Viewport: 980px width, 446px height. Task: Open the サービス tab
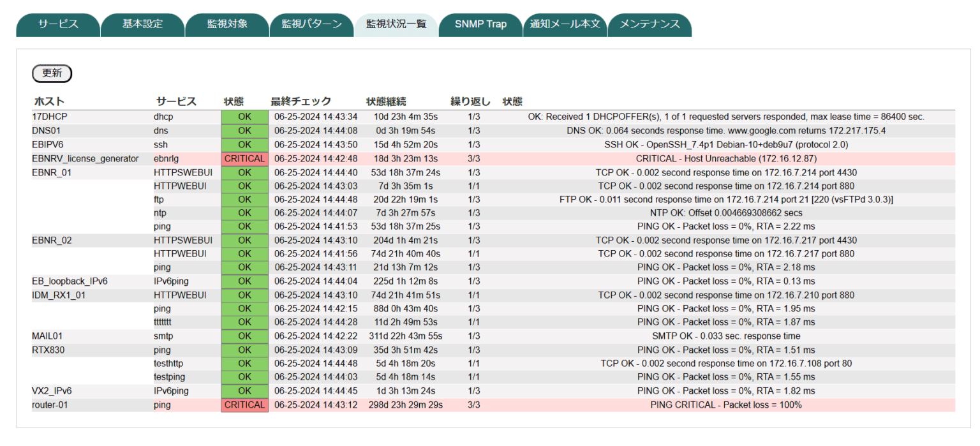click(x=58, y=24)
